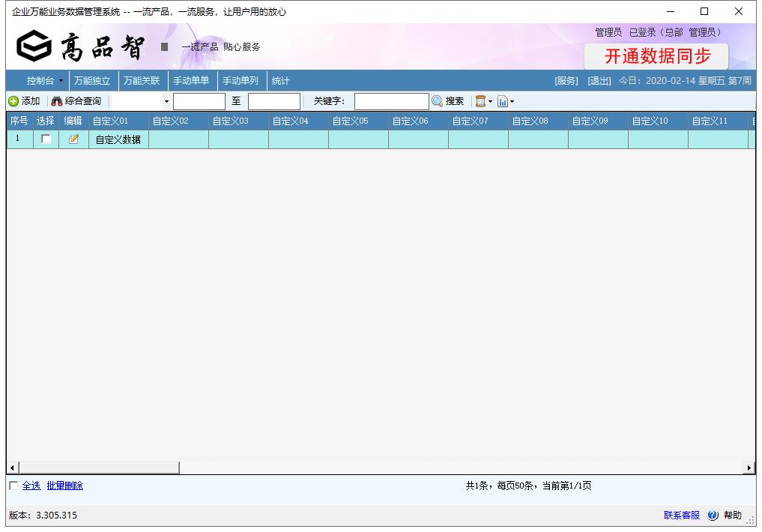Tick the checkbox in row 1
The width and height of the screenshot is (762, 532).
click(46, 139)
